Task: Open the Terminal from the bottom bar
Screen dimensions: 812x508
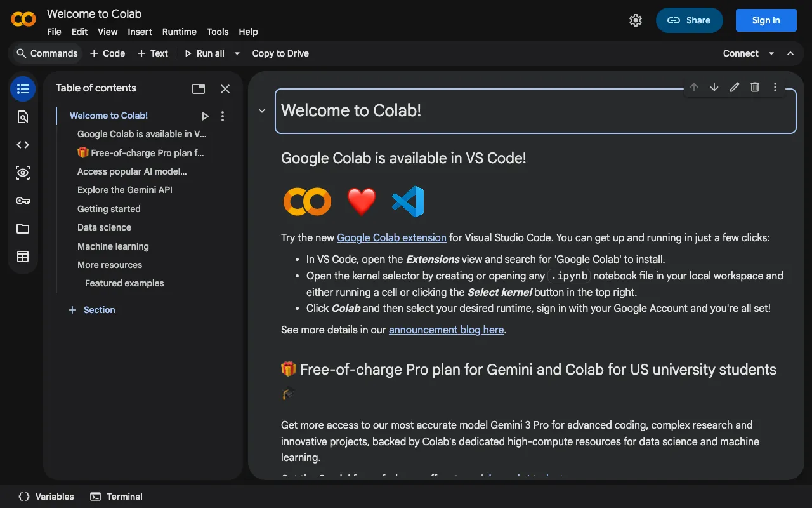Action: coord(116,497)
